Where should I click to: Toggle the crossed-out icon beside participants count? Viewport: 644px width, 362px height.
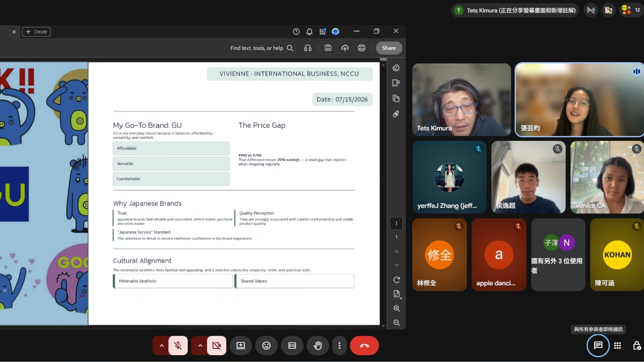pyautogui.click(x=609, y=10)
